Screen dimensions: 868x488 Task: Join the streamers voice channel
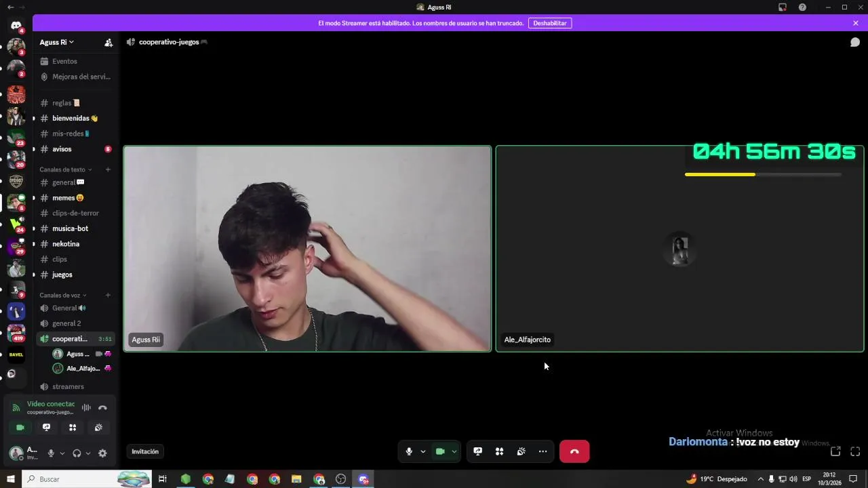click(x=75, y=386)
